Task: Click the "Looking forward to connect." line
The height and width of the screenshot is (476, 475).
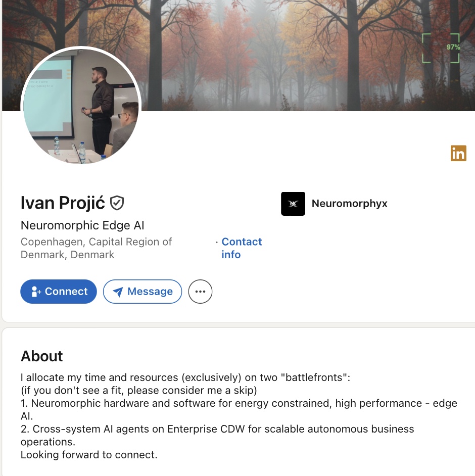Action: pyautogui.click(x=89, y=455)
